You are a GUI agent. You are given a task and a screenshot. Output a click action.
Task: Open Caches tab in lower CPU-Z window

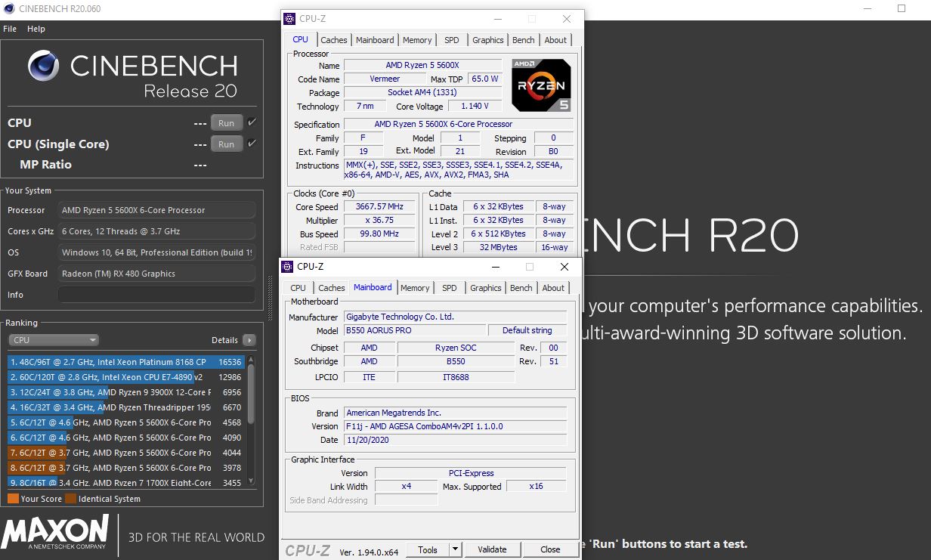tap(331, 288)
